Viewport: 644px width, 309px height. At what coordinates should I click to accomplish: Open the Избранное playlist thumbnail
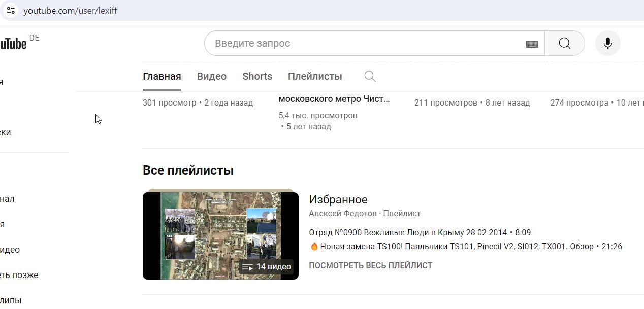click(220, 235)
